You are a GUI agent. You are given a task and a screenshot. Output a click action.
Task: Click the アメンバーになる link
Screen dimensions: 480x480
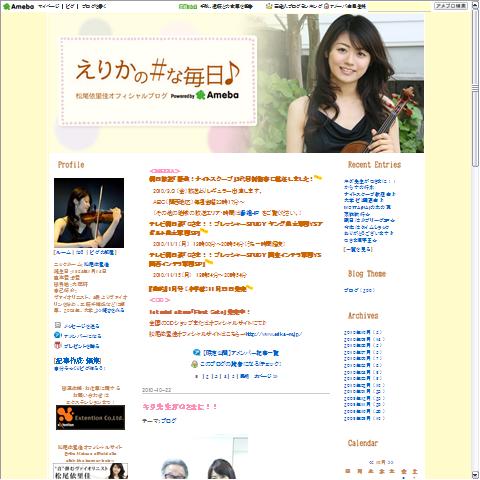tap(83, 336)
